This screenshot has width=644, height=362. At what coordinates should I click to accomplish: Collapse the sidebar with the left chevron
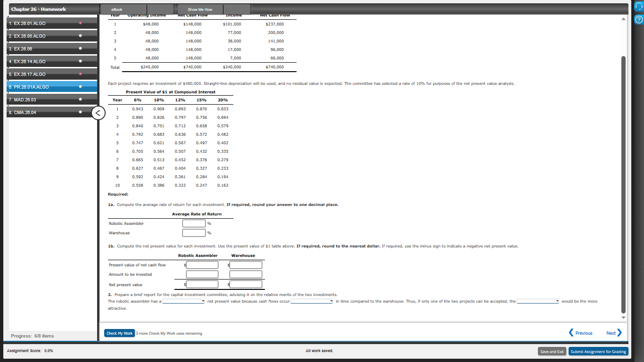point(98,113)
